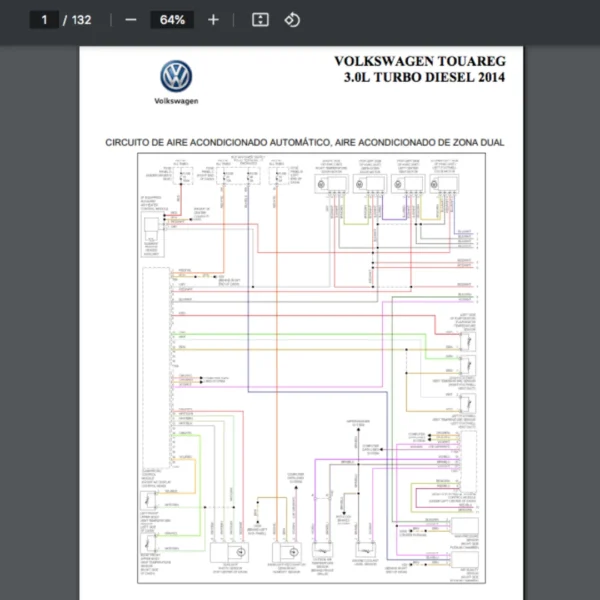
Task: Click the zoom out minus icon
Action: coord(131,20)
